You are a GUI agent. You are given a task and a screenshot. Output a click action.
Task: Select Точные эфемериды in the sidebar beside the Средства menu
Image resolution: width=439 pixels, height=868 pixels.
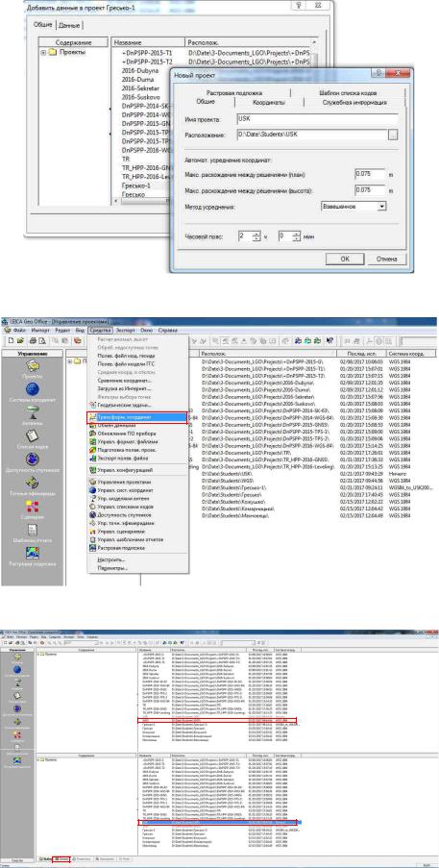coord(33,486)
